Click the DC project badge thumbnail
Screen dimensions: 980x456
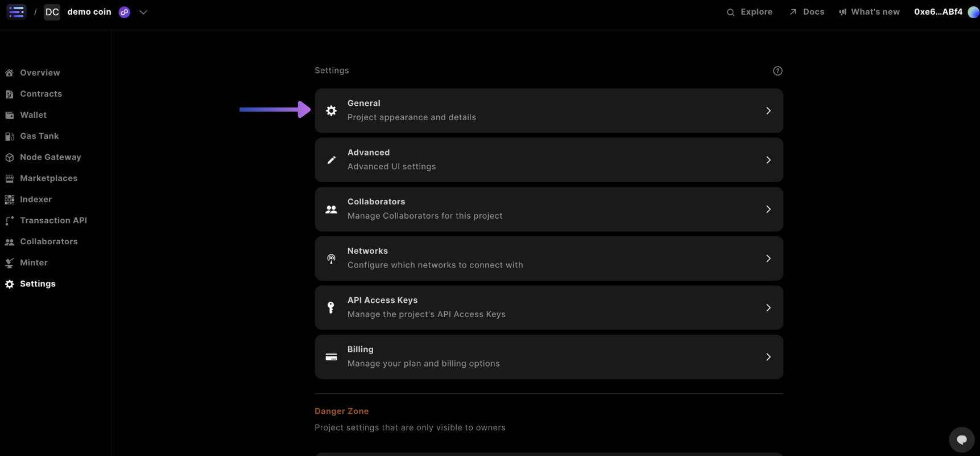tap(52, 11)
